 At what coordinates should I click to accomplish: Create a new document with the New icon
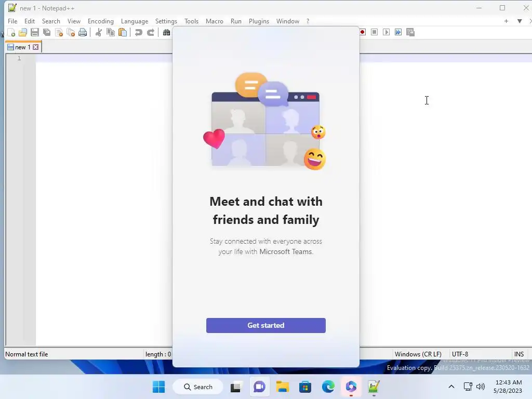[11, 33]
